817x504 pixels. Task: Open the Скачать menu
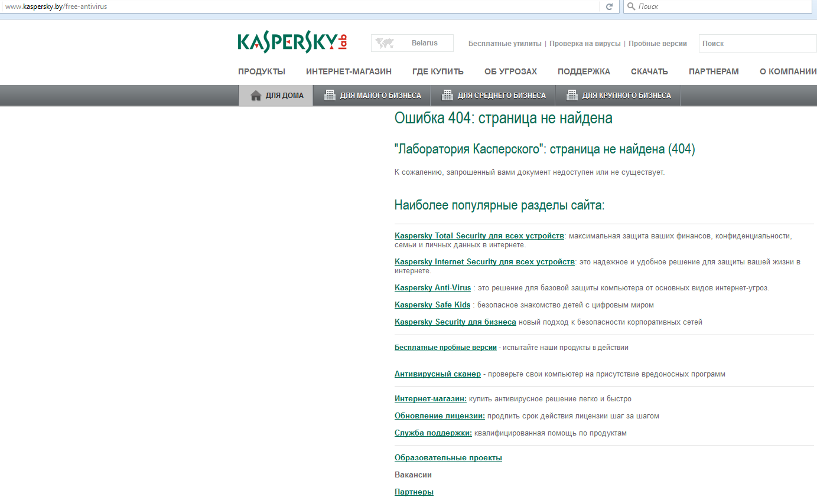click(x=649, y=72)
